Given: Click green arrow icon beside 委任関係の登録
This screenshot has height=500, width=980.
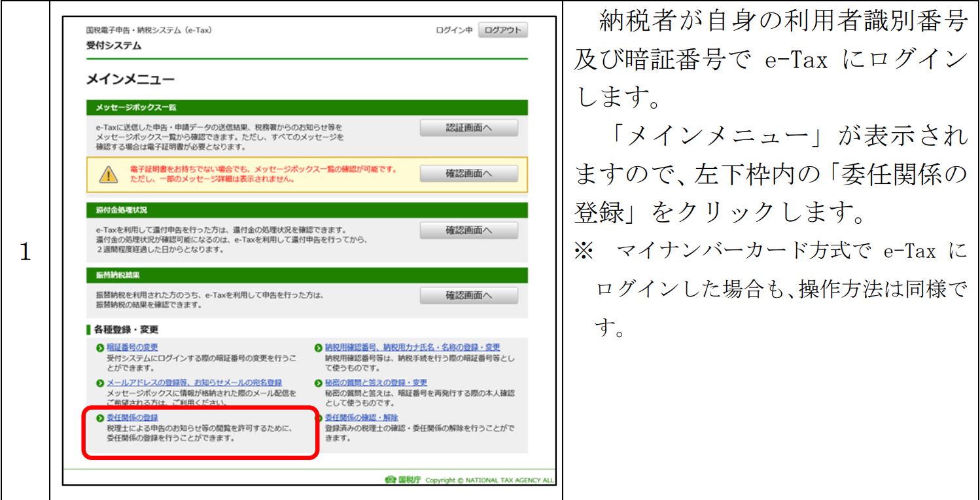Looking at the screenshot, I should point(99,418).
